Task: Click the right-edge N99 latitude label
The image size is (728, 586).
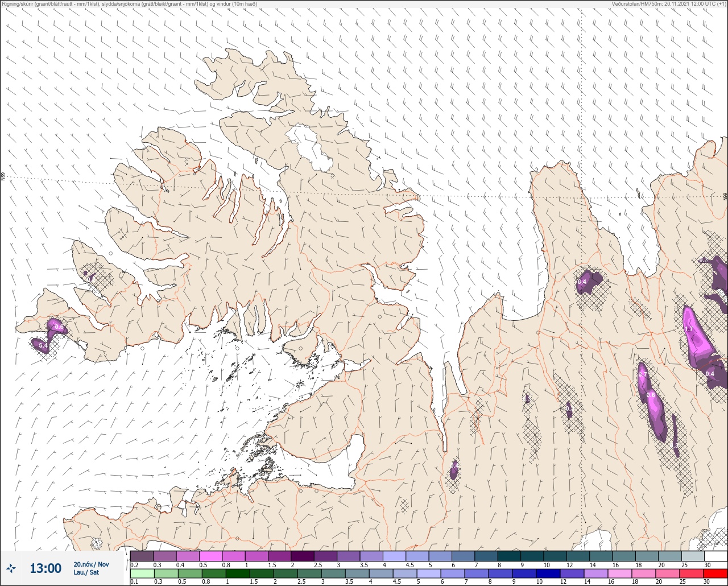Action: pyautogui.click(x=725, y=196)
